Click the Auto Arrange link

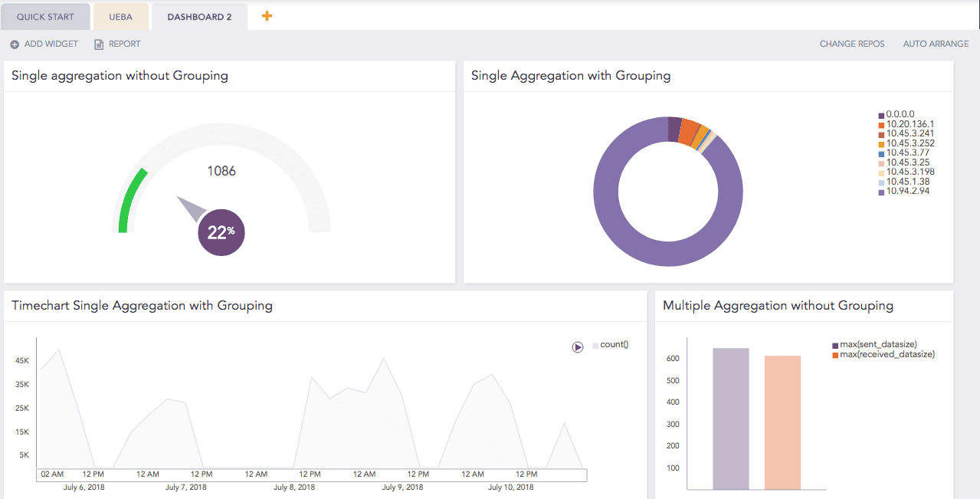(x=936, y=44)
